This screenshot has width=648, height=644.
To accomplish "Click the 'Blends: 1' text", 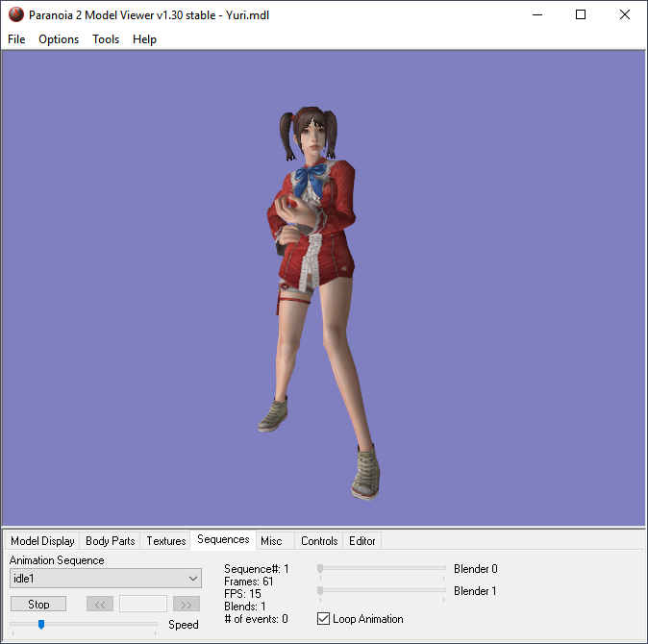I will [x=245, y=607].
